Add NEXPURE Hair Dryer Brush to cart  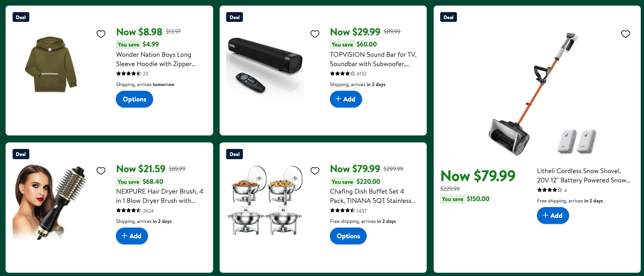point(132,236)
